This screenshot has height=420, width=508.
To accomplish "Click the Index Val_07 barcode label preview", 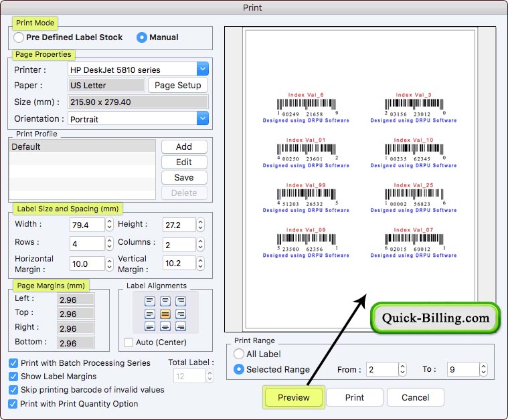I will click(x=414, y=243).
